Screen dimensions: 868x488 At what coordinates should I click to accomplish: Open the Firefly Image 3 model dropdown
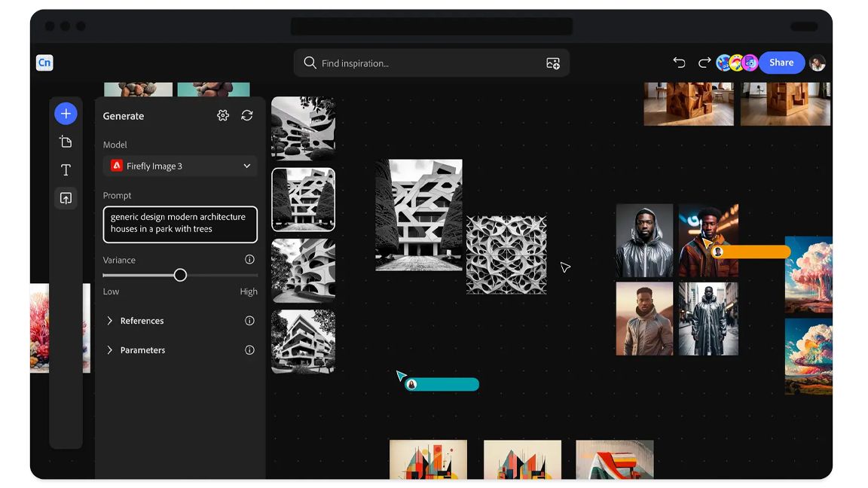[x=179, y=166]
